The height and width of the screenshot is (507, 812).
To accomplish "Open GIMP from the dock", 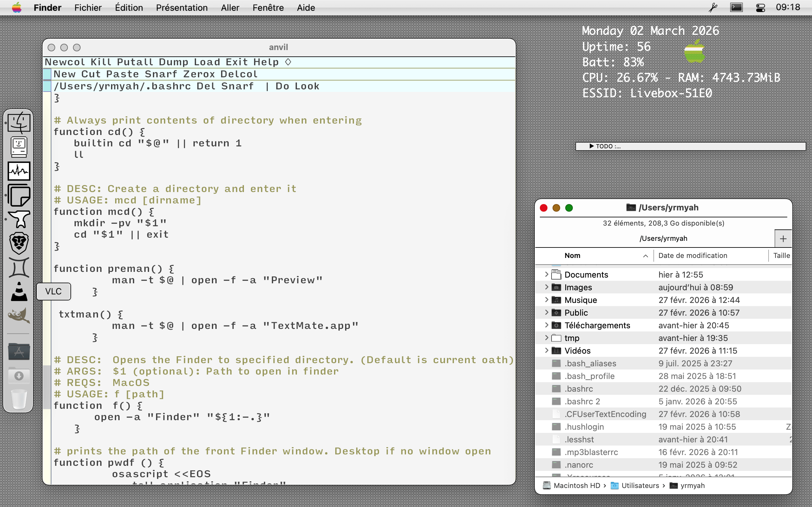I will coord(19,316).
